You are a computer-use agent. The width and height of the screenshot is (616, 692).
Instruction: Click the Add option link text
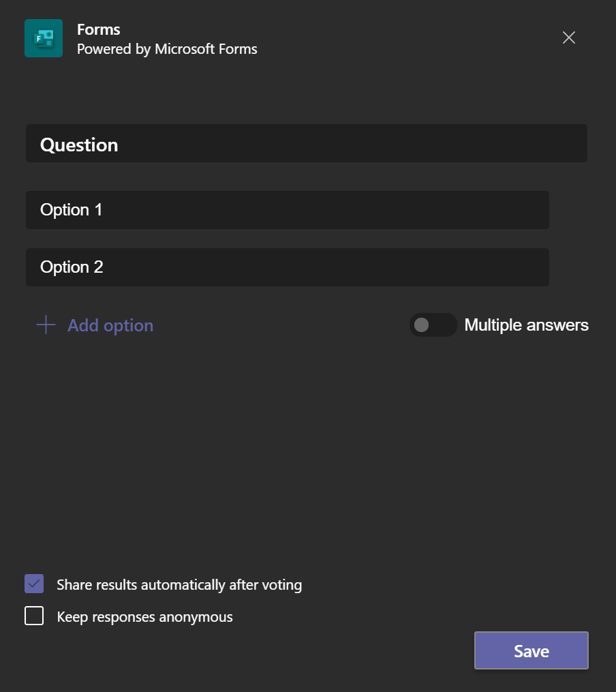(110, 325)
